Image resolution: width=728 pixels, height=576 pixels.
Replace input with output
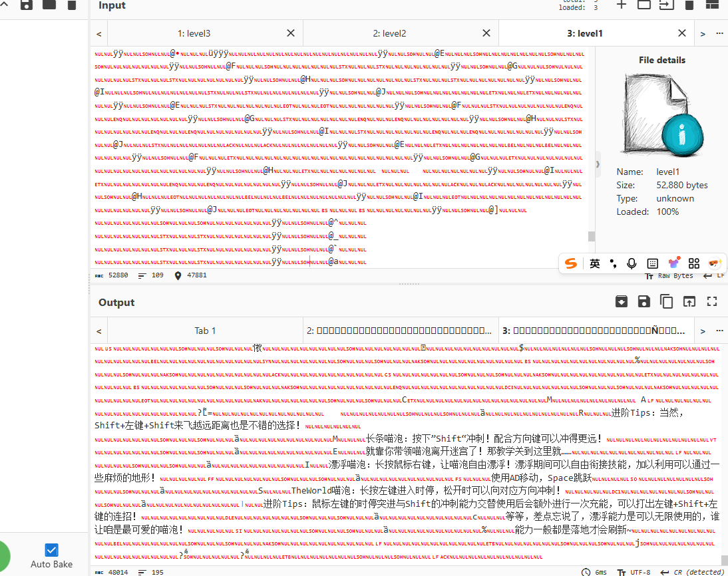[689, 302]
